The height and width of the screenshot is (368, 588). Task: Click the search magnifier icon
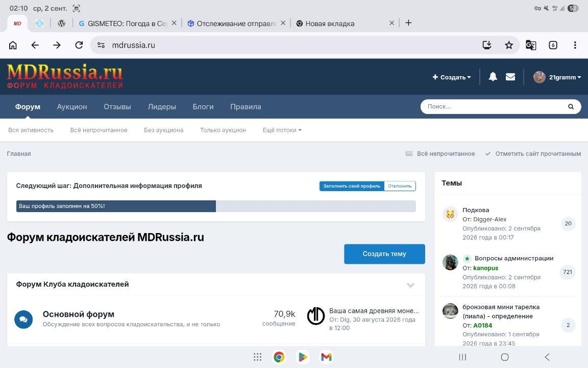coord(571,107)
